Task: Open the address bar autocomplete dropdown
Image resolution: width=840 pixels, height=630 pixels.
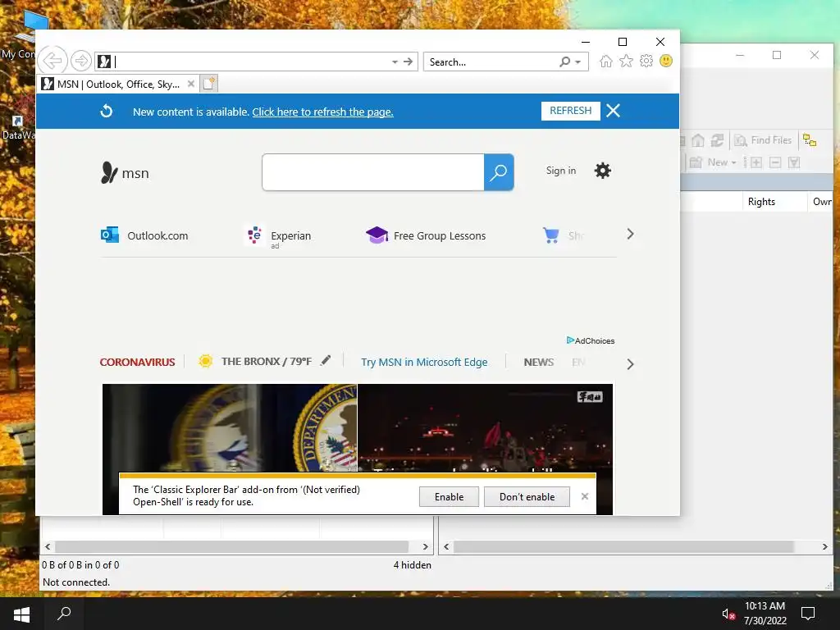Action: point(395,62)
